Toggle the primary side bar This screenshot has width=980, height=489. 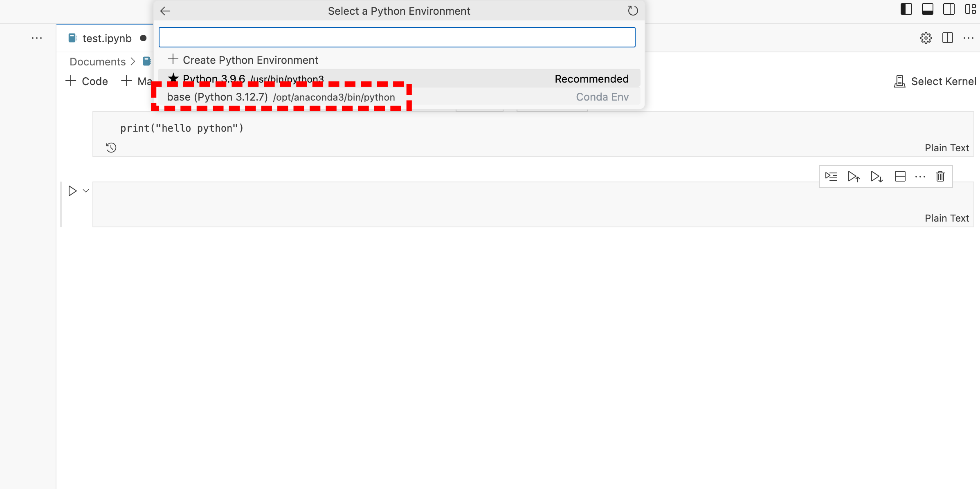pyautogui.click(x=906, y=9)
